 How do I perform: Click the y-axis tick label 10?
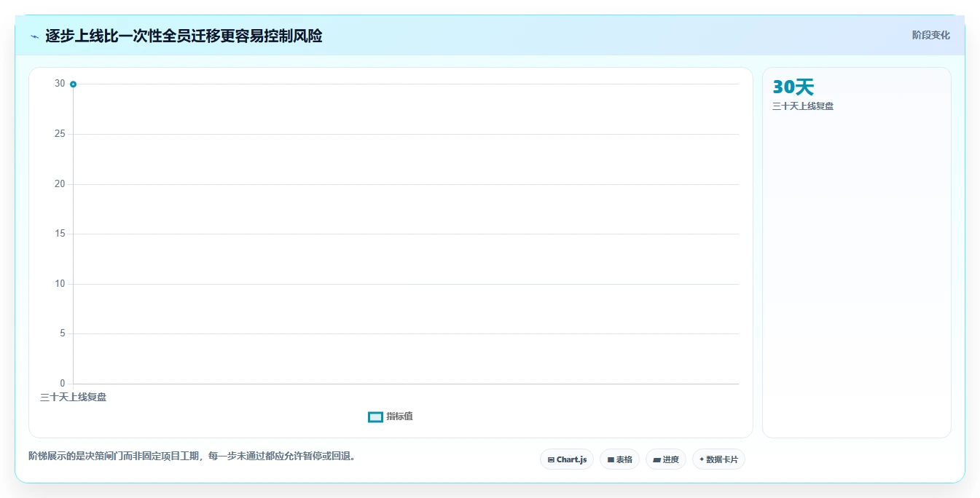[60, 284]
